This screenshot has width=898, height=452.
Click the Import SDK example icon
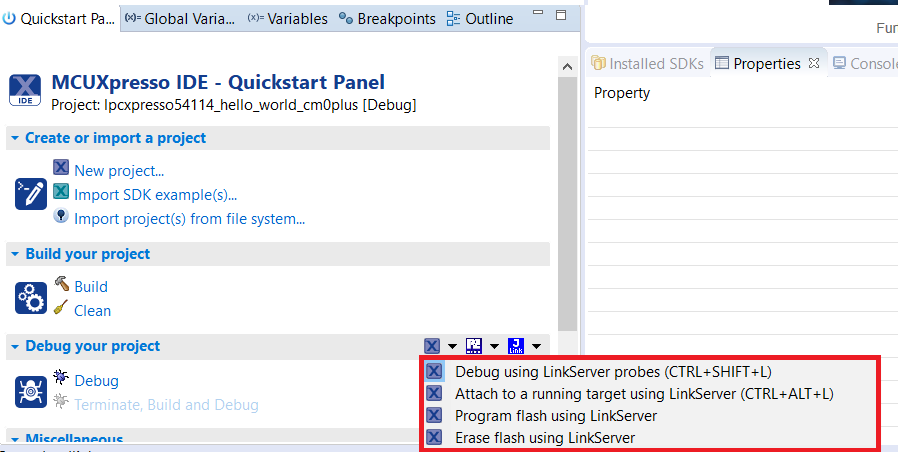pos(62,193)
